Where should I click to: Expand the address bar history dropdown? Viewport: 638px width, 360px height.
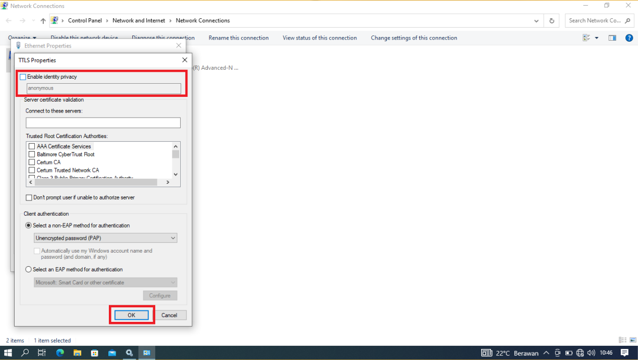point(536,21)
